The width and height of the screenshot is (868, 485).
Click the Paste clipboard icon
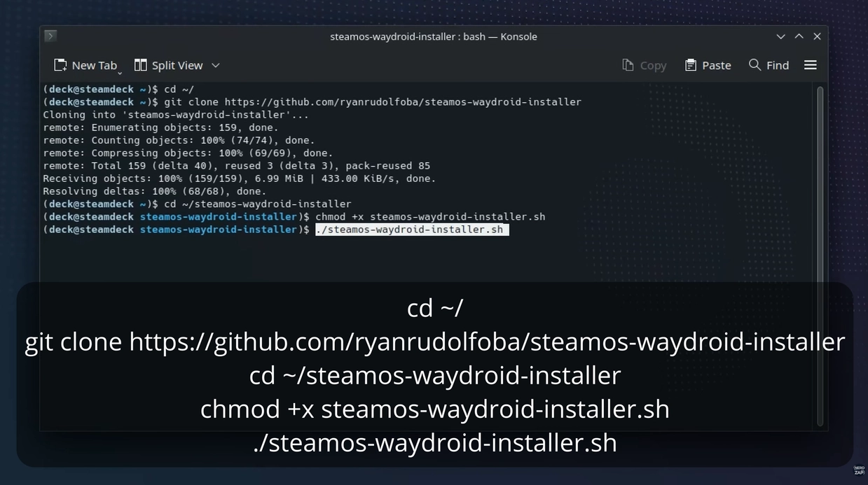(691, 65)
